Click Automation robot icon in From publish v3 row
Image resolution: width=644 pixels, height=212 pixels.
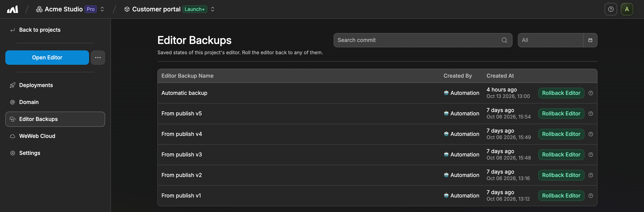pyautogui.click(x=446, y=154)
